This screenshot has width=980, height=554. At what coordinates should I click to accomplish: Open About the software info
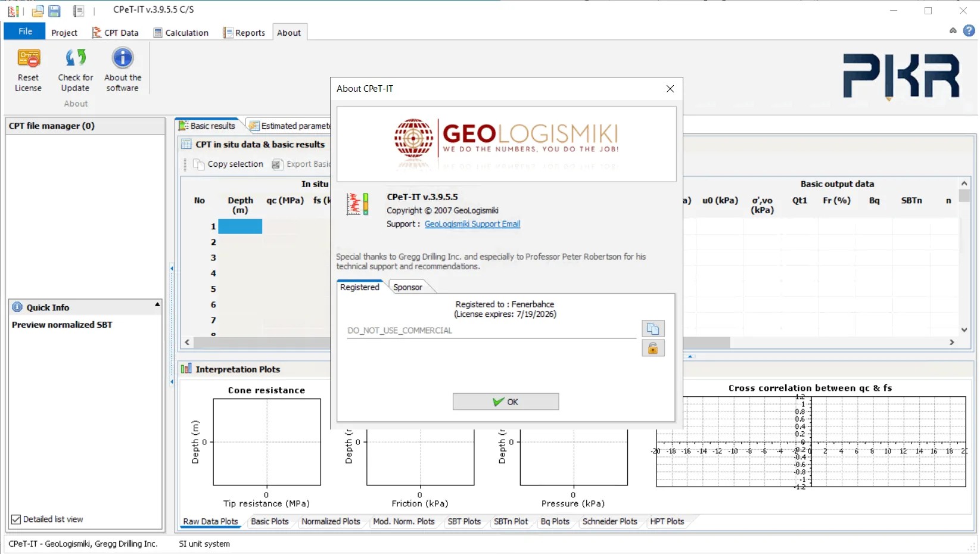tap(123, 70)
